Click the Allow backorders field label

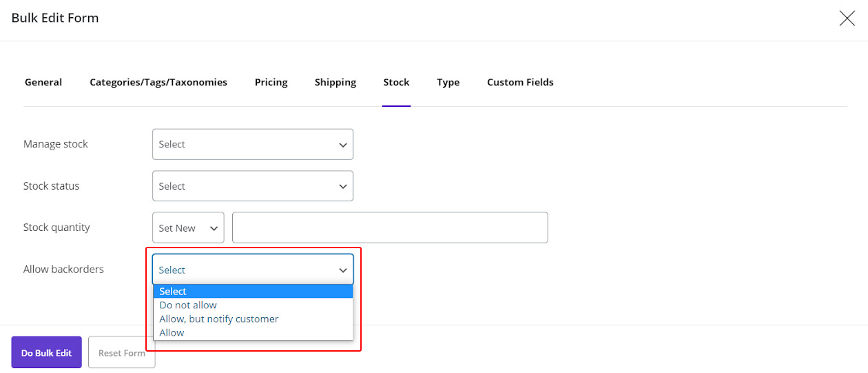[x=63, y=269]
